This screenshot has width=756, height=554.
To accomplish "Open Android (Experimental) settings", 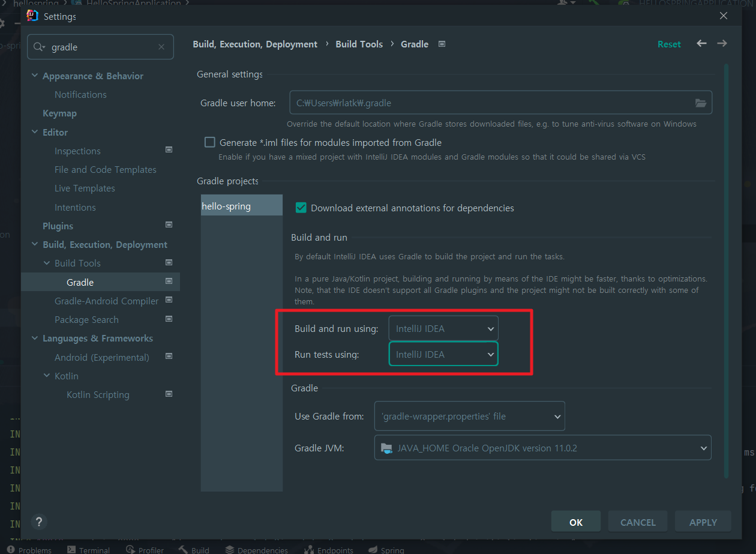I will (101, 357).
